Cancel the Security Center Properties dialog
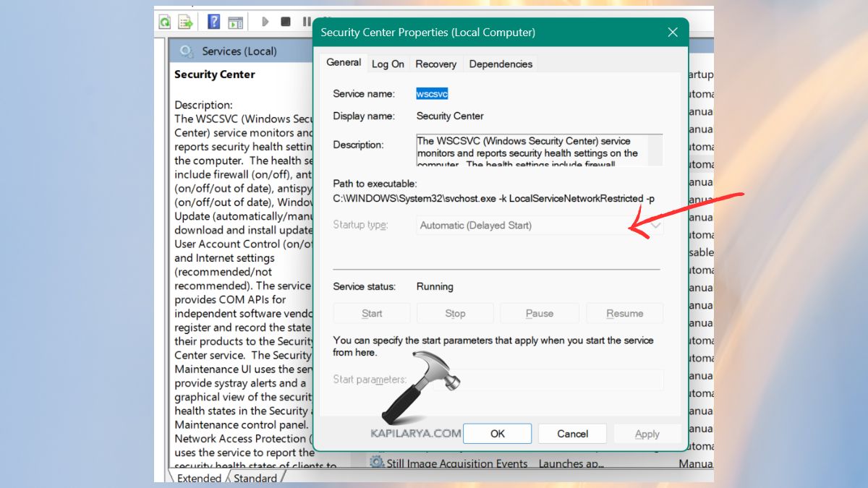 572,433
